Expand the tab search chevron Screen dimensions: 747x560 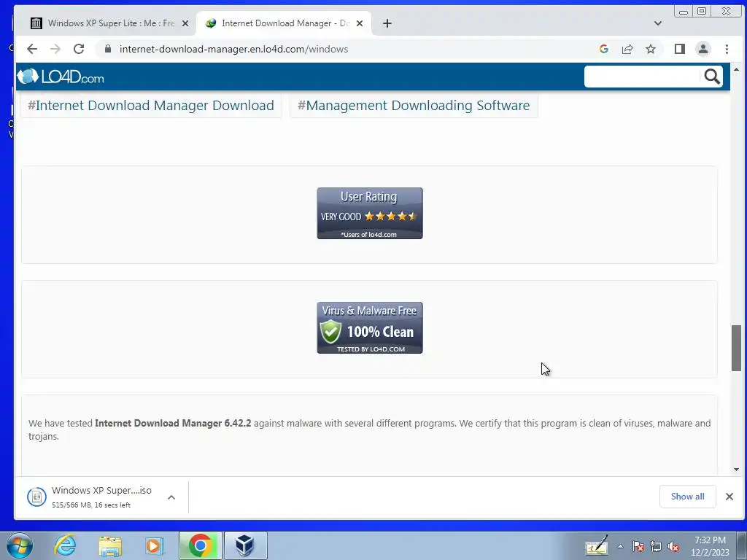coord(658,23)
